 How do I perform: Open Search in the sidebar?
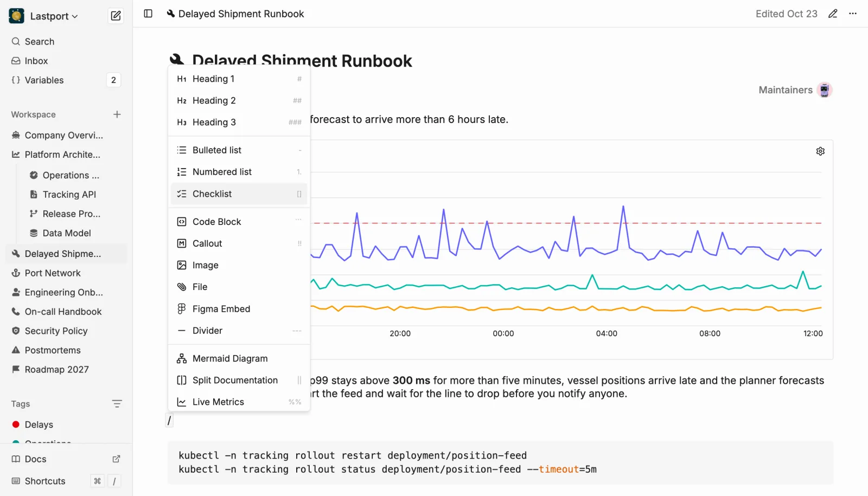point(66,42)
